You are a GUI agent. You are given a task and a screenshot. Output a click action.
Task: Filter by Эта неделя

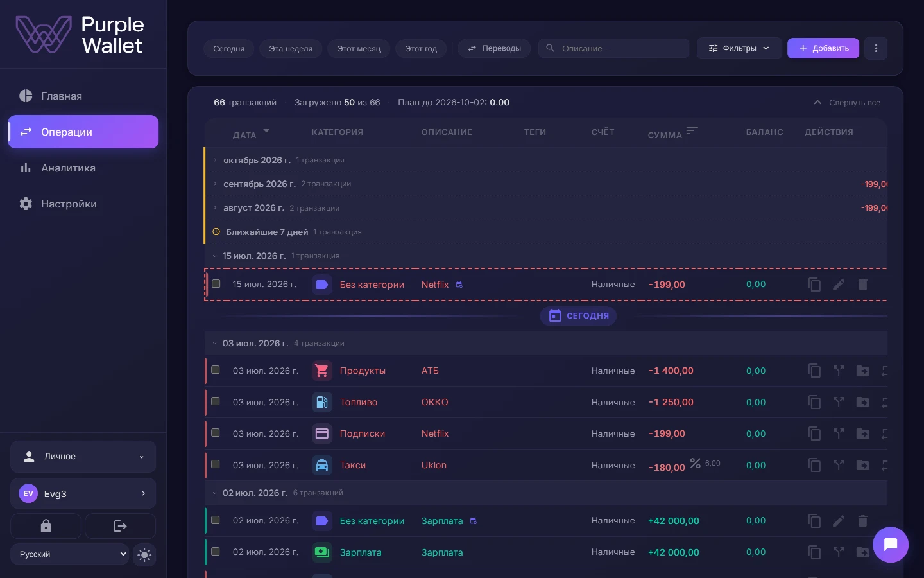pyautogui.click(x=291, y=48)
